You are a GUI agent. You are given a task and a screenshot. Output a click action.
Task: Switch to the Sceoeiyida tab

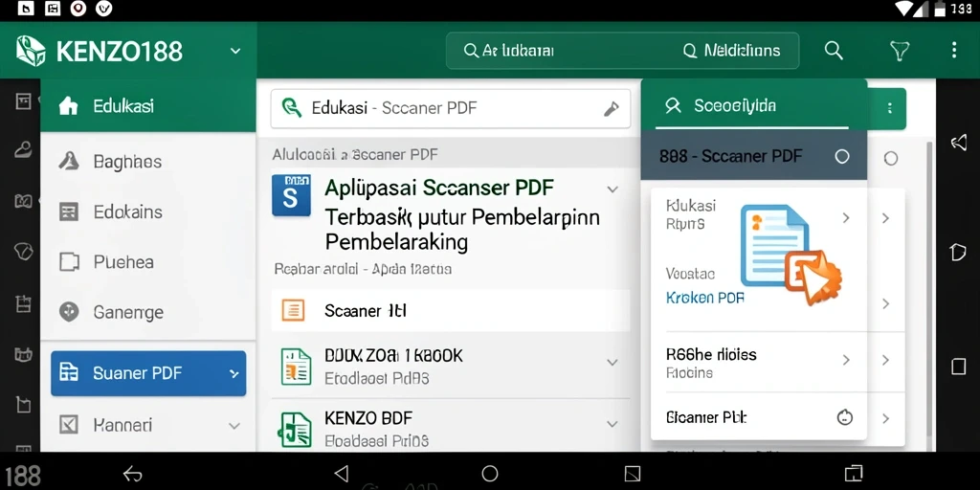(754, 105)
